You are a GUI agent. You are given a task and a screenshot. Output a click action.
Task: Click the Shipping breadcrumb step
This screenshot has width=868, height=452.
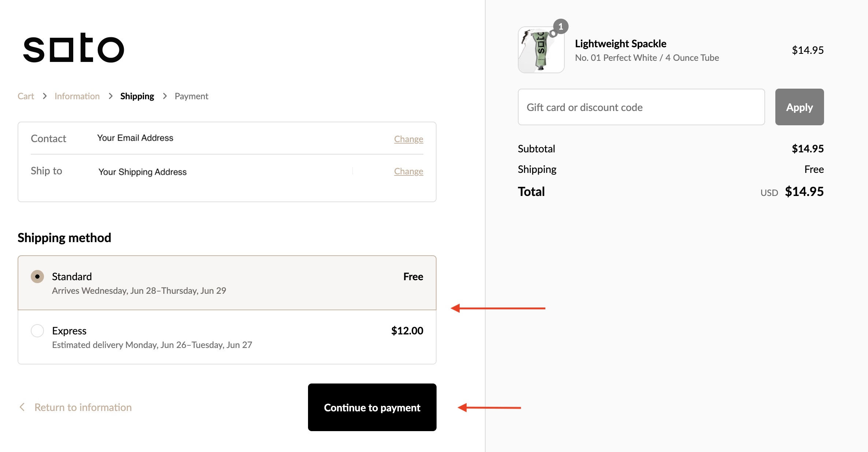pyautogui.click(x=137, y=96)
